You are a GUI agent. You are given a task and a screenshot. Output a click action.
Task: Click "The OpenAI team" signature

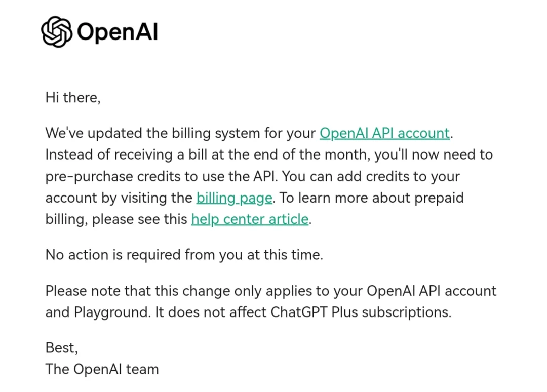[102, 369]
